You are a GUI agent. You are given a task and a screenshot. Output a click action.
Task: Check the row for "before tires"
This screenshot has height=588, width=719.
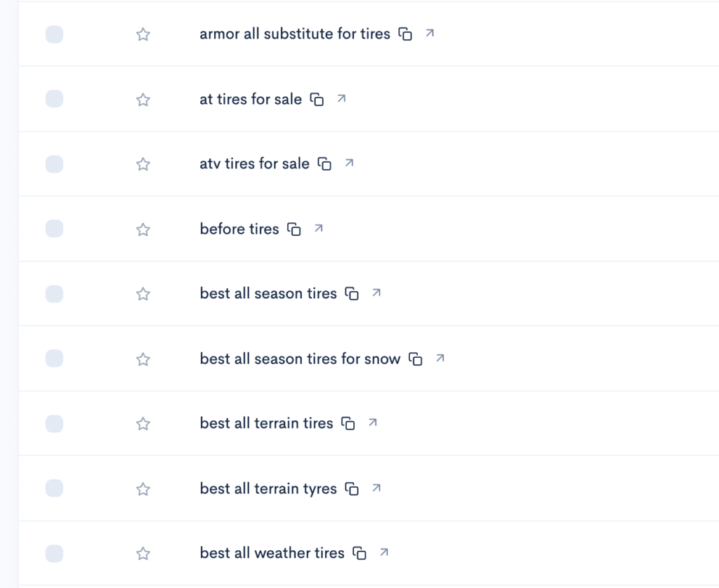tap(54, 228)
